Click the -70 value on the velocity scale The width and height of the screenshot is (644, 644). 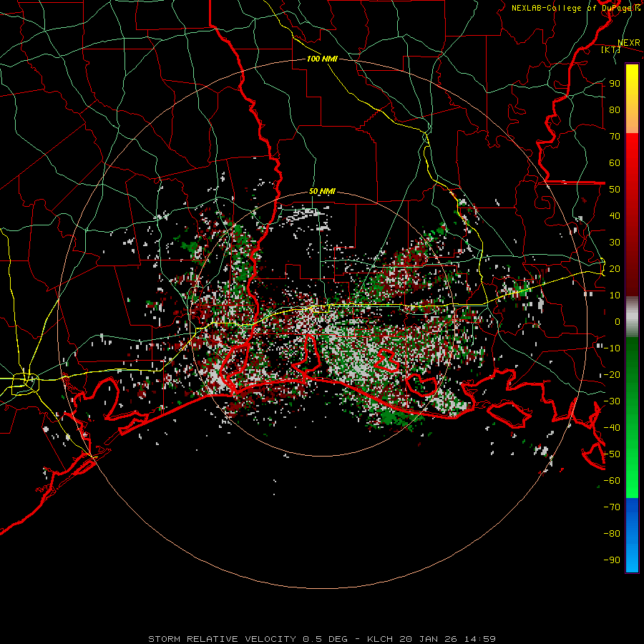point(612,507)
